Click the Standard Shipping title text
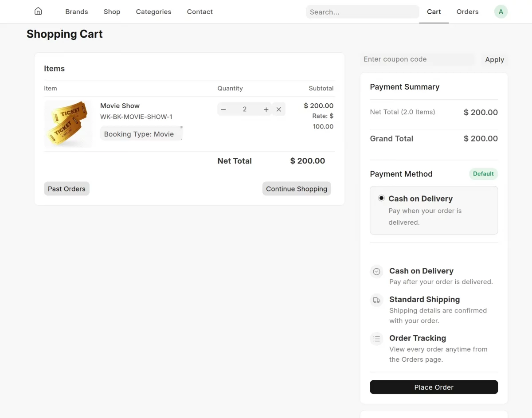Viewport: 532px width, 418px height. coord(424,299)
